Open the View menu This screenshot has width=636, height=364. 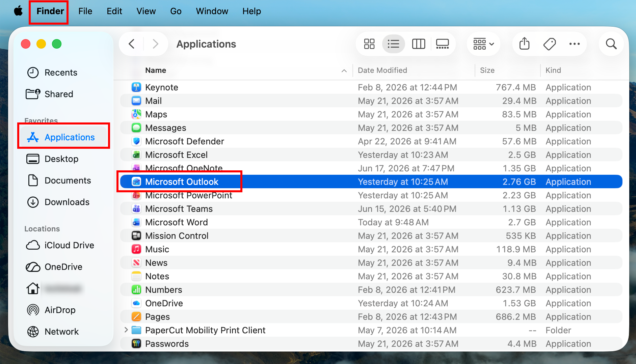coord(146,11)
